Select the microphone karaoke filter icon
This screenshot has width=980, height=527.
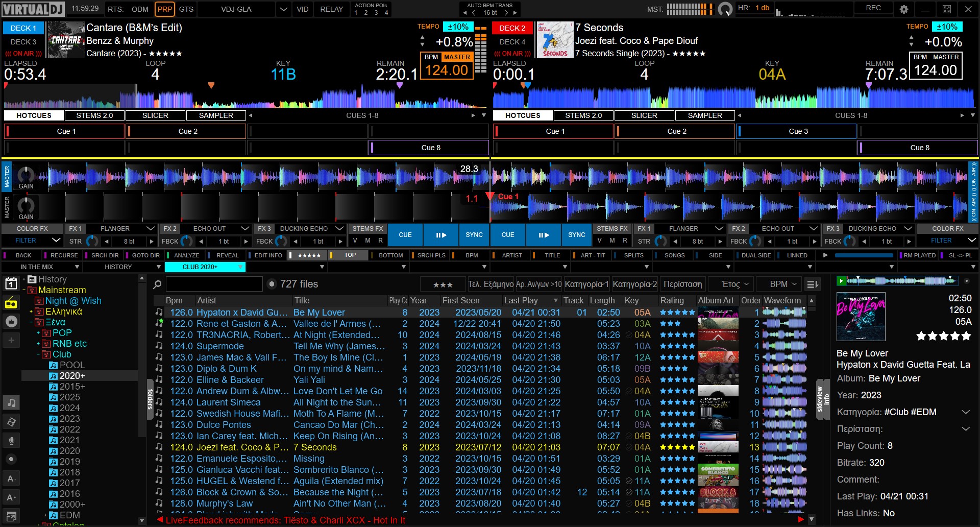click(x=11, y=440)
